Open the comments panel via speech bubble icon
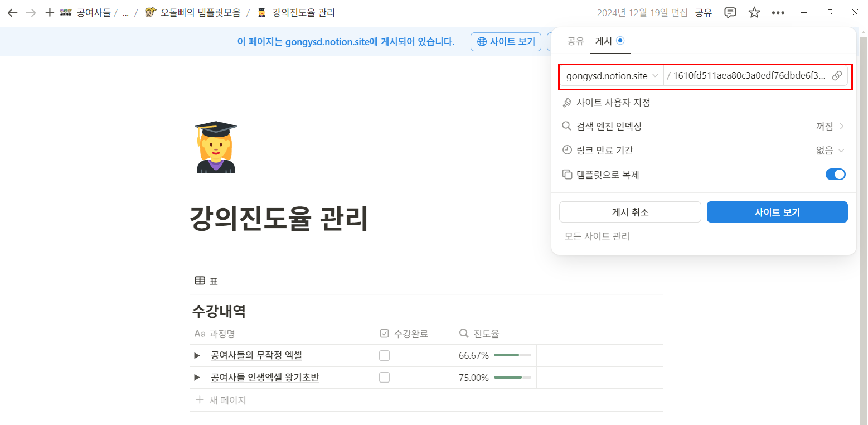868x425 pixels. pyautogui.click(x=730, y=12)
